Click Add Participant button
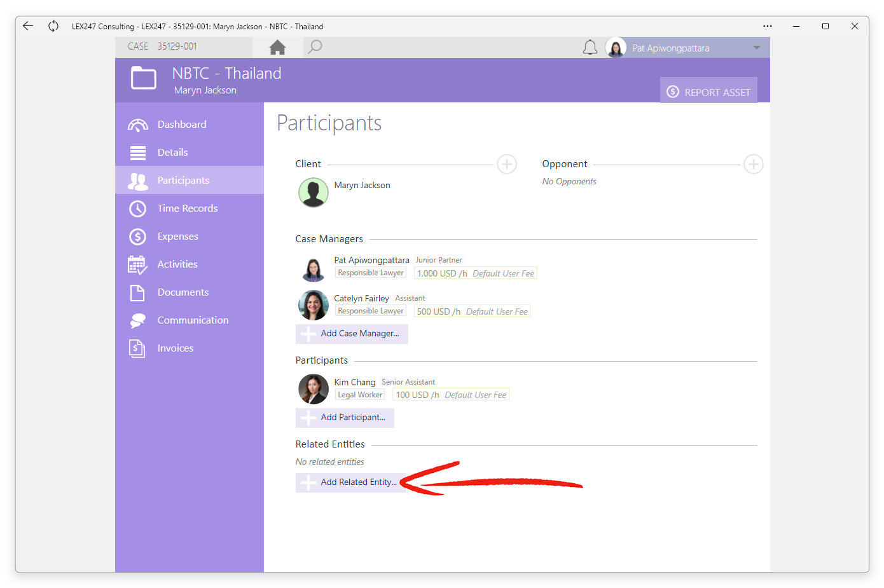 345,418
